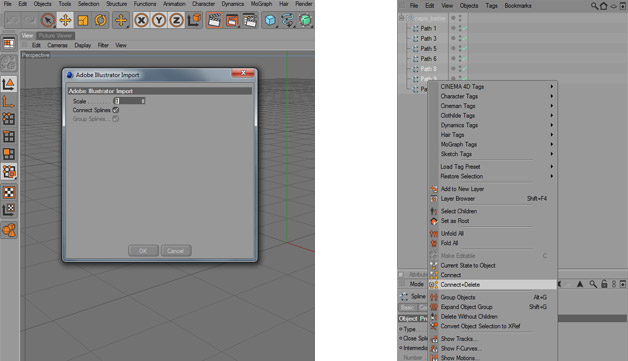Image resolution: width=628 pixels, height=361 pixels.
Task: Click OK in Adobe Illustrator Import
Action: [x=143, y=251]
